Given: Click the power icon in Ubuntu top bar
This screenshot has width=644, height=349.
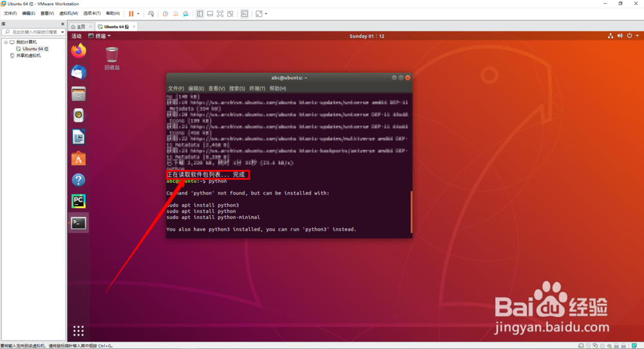Looking at the screenshot, I should [629, 36].
